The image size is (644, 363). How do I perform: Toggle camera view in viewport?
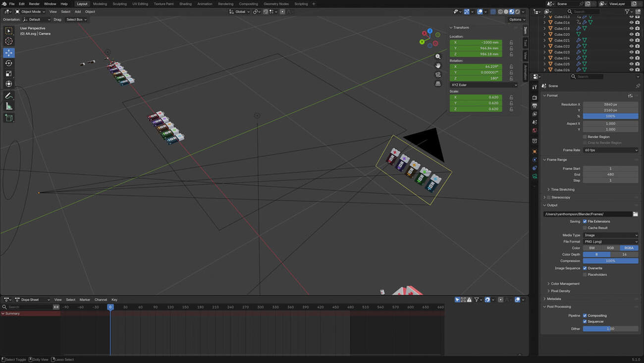(438, 75)
